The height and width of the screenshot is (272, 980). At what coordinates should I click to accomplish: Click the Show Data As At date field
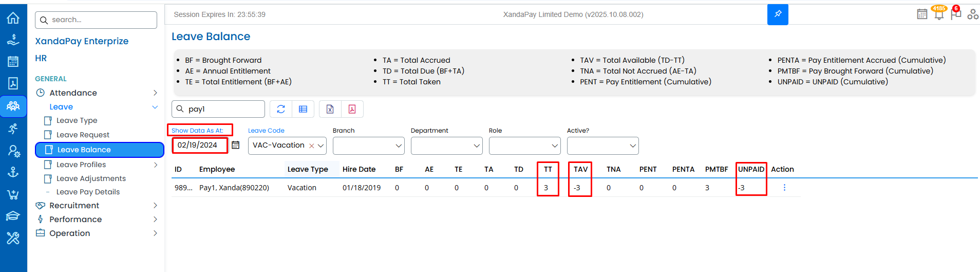[200, 146]
